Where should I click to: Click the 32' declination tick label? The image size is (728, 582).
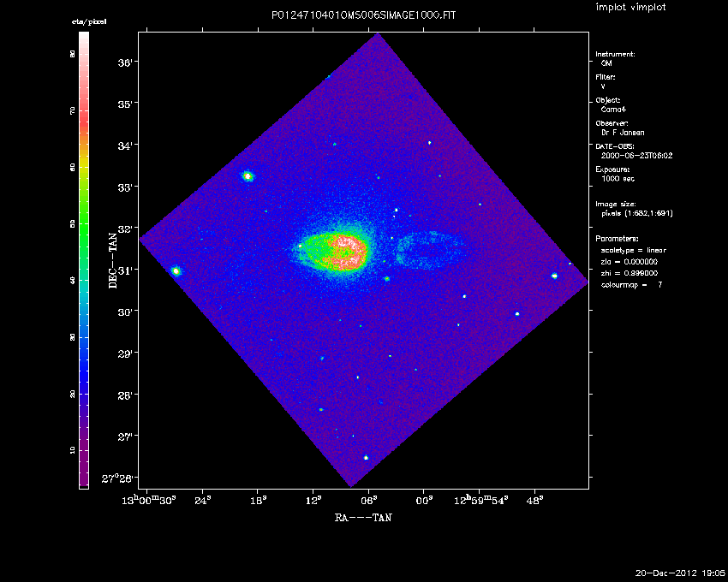pos(125,229)
